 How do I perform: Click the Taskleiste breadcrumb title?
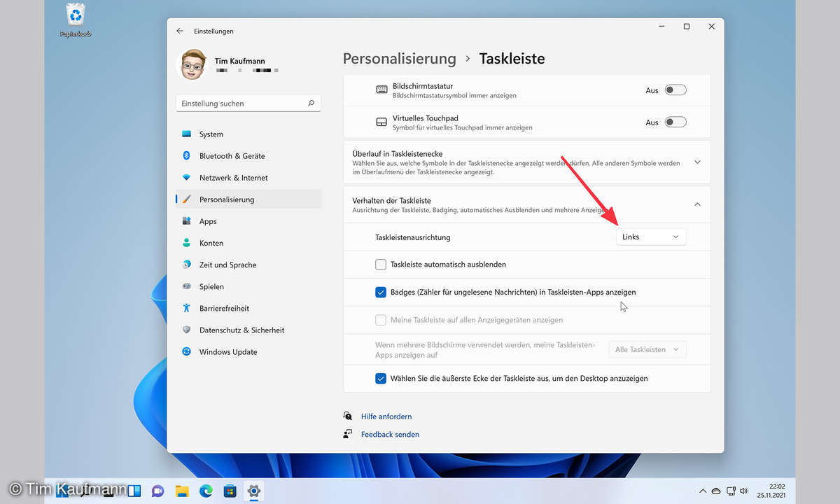pyautogui.click(x=512, y=59)
